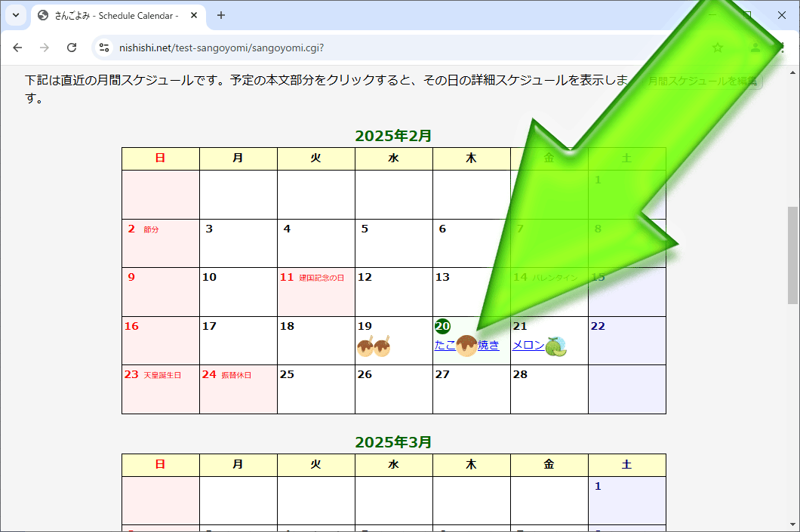Image resolution: width=800 pixels, height=532 pixels.
Task: Click the 水 header of the February calendar
Action: (x=393, y=158)
